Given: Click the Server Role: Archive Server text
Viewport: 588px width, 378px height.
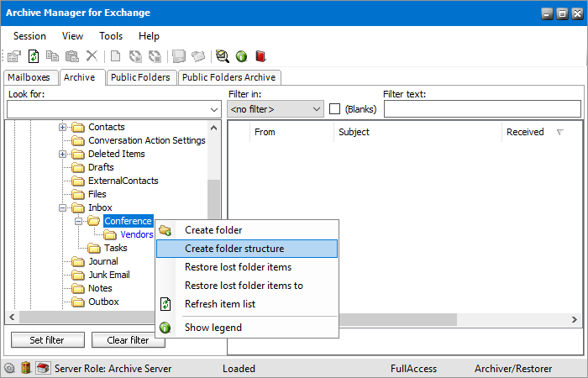Looking at the screenshot, I should [x=113, y=369].
